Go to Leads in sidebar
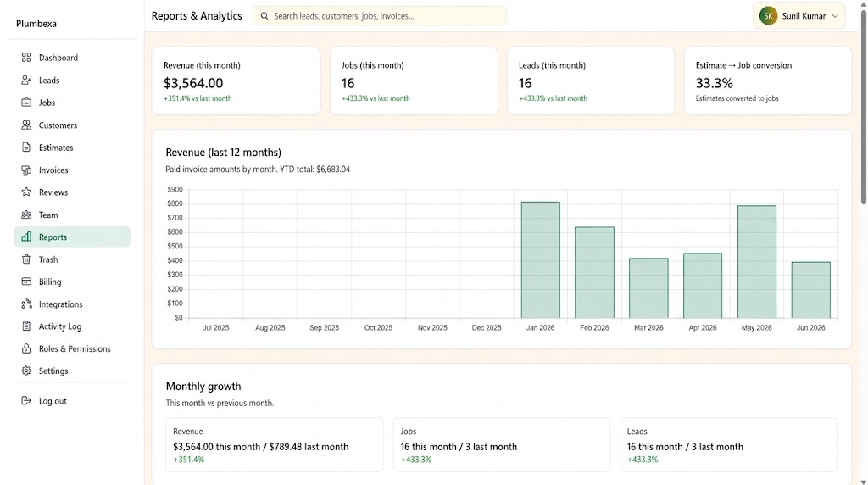The image size is (868, 485). click(x=49, y=81)
